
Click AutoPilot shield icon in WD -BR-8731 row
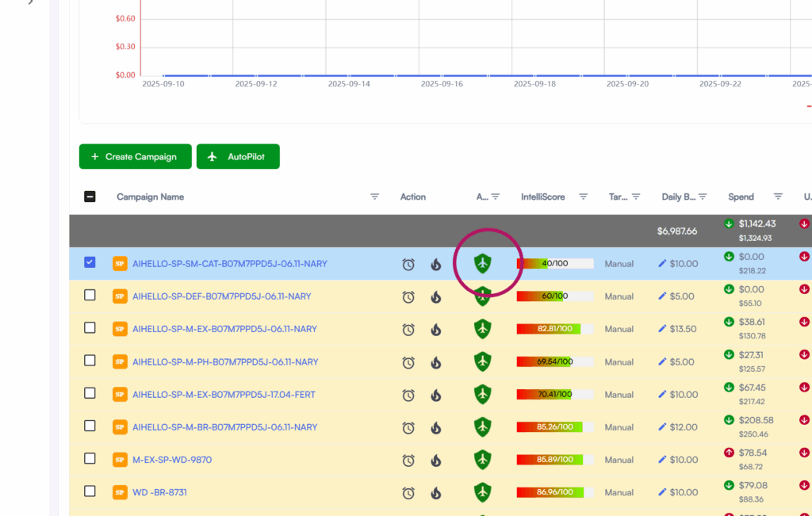tap(482, 492)
